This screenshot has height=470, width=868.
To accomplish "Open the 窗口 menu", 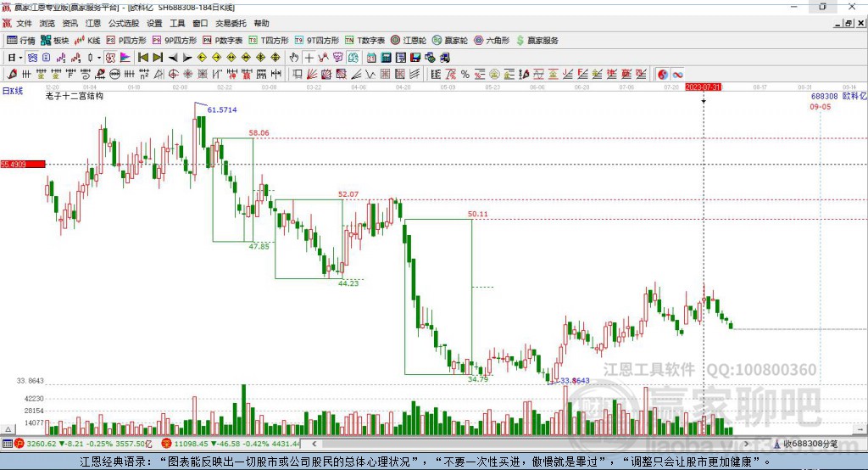I will (x=200, y=23).
